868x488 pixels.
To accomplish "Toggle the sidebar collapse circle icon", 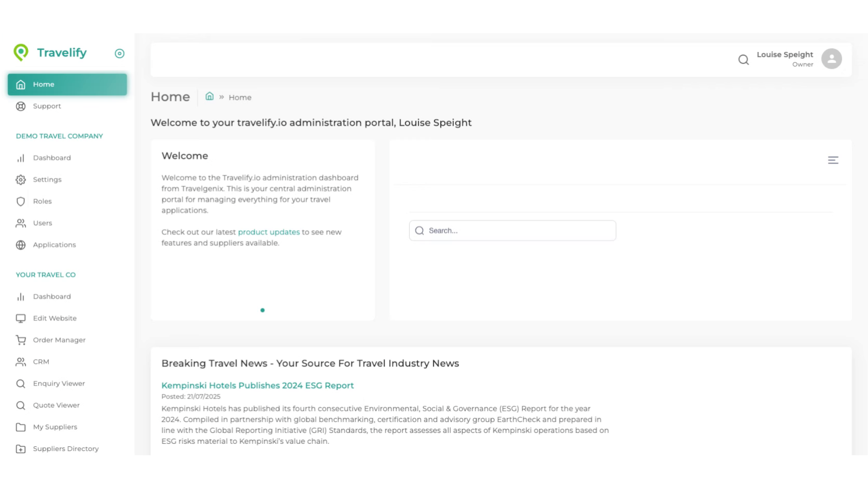I will point(119,54).
